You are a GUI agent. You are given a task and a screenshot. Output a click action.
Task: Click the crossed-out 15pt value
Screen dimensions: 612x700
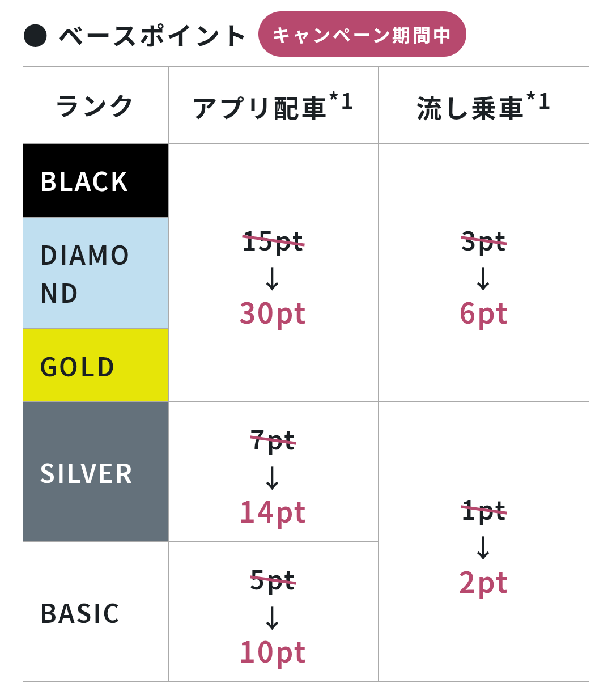(x=273, y=242)
